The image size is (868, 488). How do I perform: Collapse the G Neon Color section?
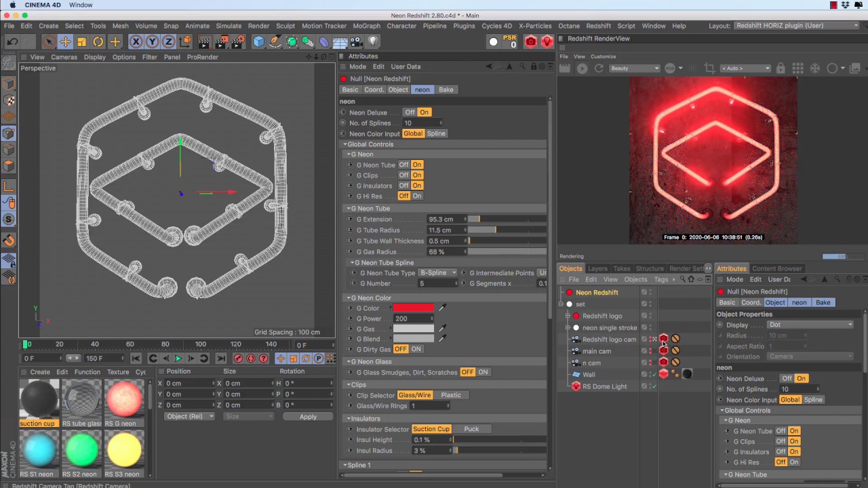click(x=349, y=298)
